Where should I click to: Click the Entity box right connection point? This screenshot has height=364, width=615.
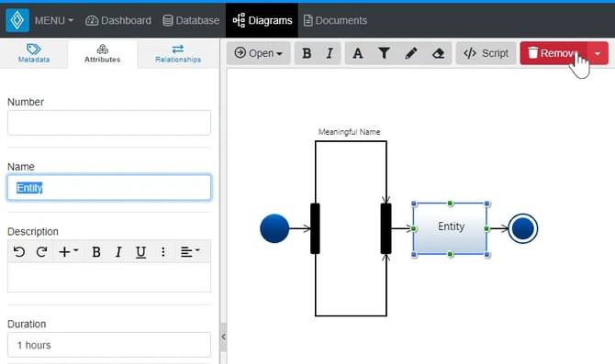(486, 229)
